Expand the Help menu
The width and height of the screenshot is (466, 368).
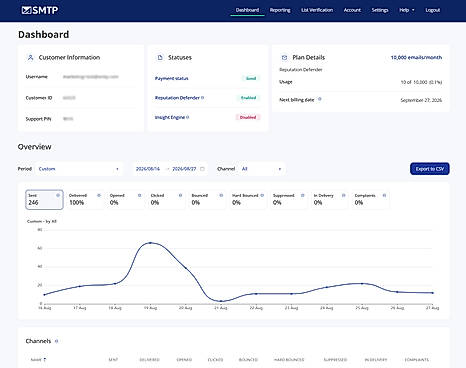[x=407, y=10]
